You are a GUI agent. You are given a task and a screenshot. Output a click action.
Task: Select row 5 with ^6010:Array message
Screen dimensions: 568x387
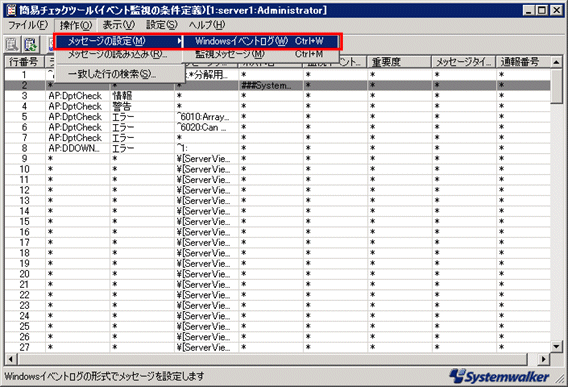tap(277, 117)
